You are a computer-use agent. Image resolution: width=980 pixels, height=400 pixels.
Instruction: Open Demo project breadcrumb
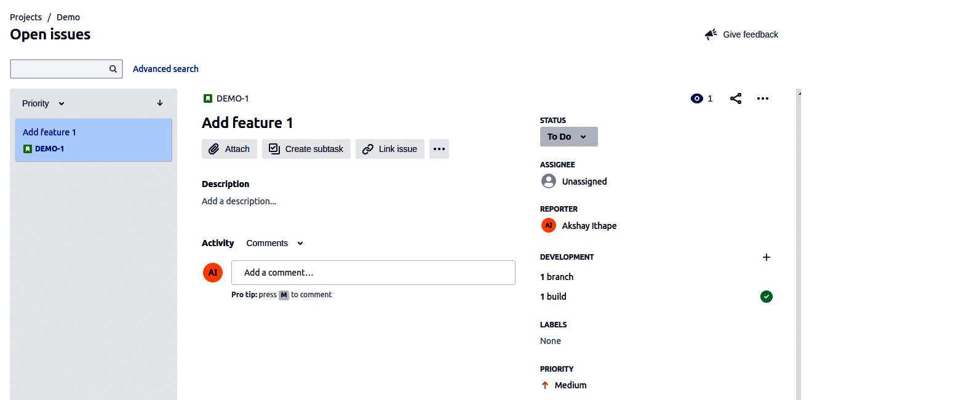pyautogui.click(x=68, y=17)
